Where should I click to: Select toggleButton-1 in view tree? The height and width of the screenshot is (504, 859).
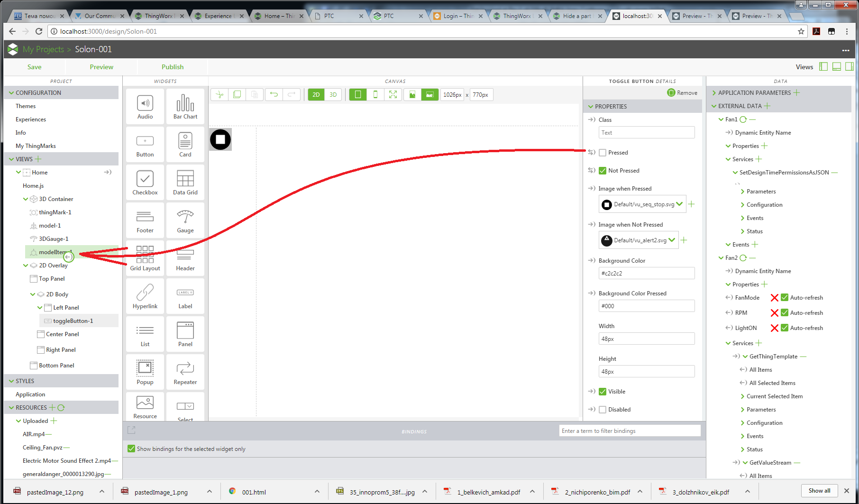click(x=73, y=321)
